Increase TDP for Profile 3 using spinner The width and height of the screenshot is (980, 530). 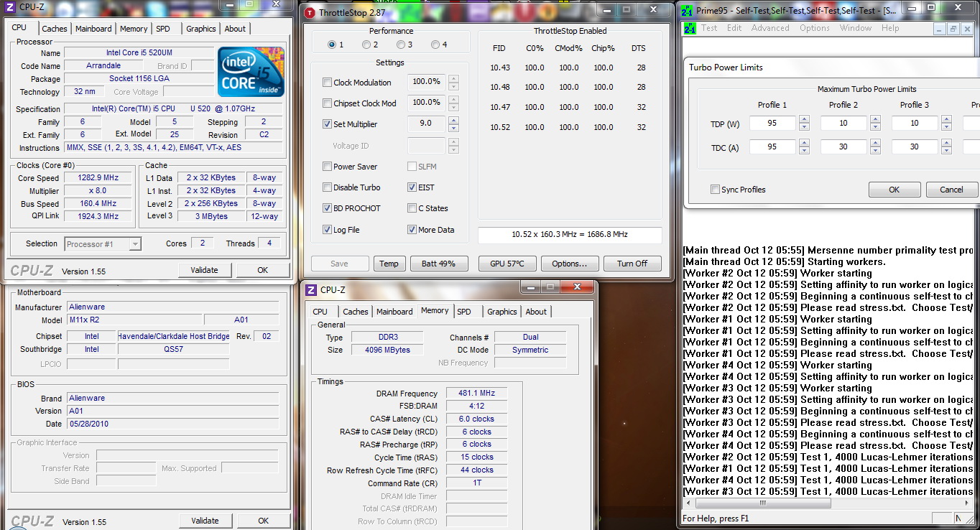(x=946, y=120)
